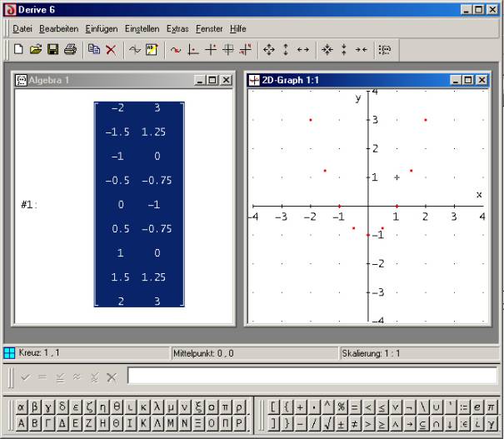Click the red-marked plot range icon
Image resolution: width=504 pixels, height=439 pixels.
tap(245, 49)
